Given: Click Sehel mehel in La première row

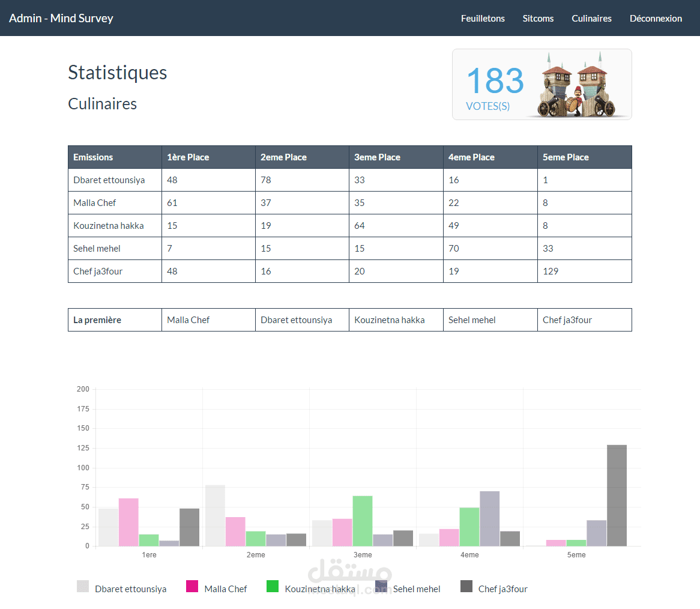Looking at the screenshot, I should (472, 320).
